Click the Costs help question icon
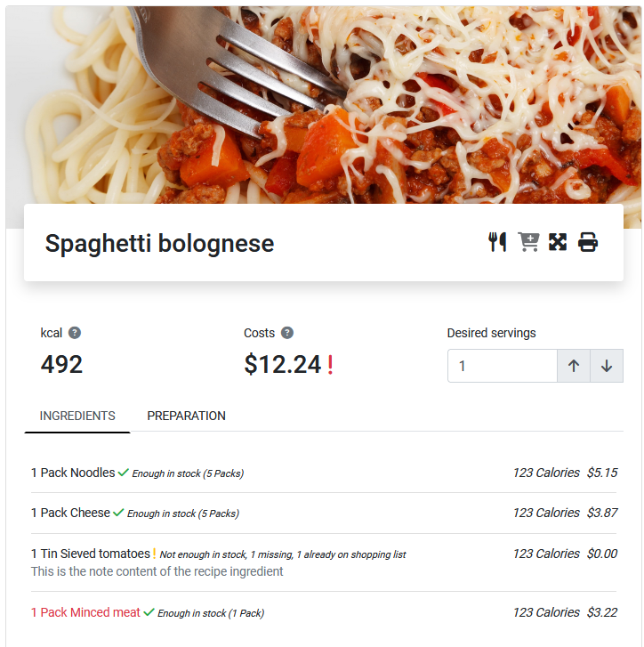This screenshot has height=647, width=644. tap(287, 333)
